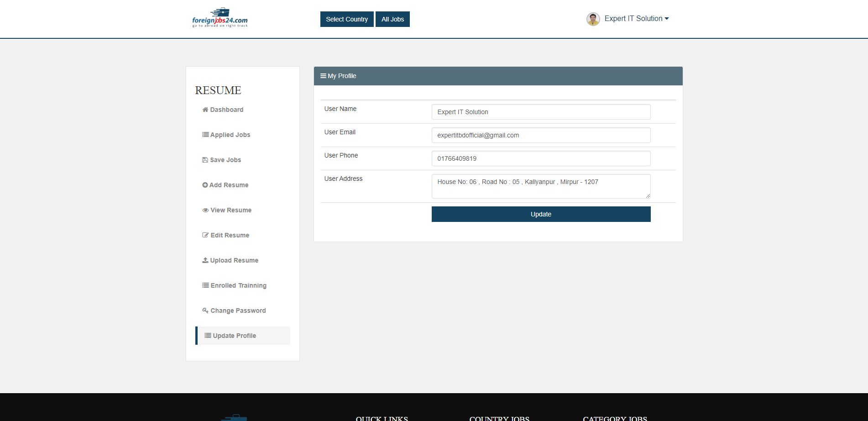The width and height of the screenshot is (868, 421).
Task: Click the floppy disk icon for Save Jobs
Action: pyautogui.click(x=205, y=160)
